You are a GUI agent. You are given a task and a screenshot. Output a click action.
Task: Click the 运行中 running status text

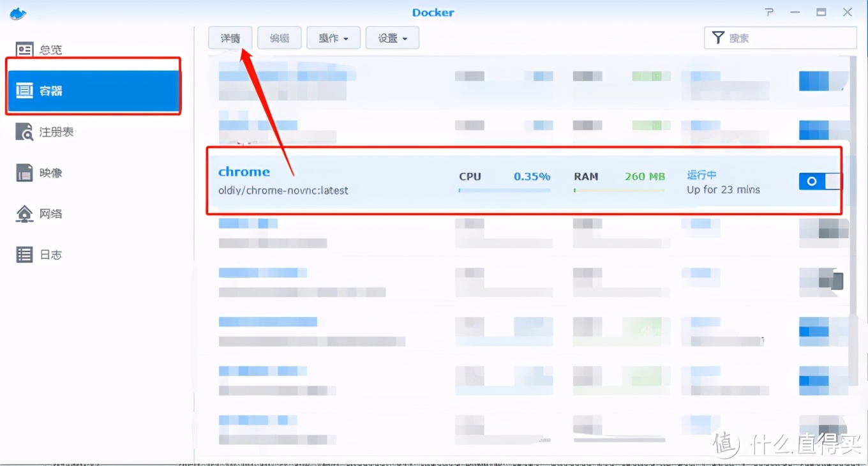701,175
